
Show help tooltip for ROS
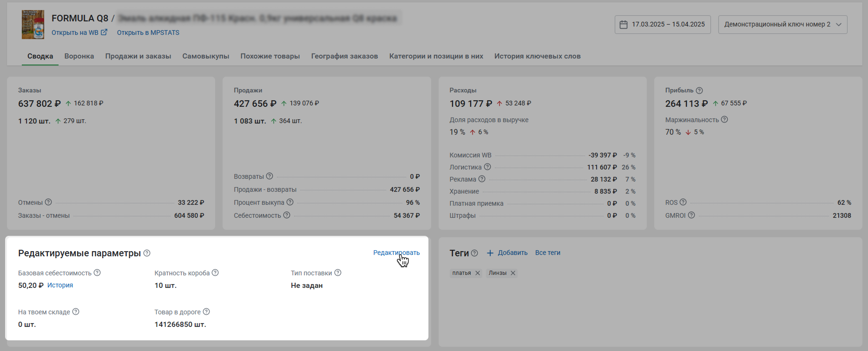pyautogui.click(x=683, y=202)
